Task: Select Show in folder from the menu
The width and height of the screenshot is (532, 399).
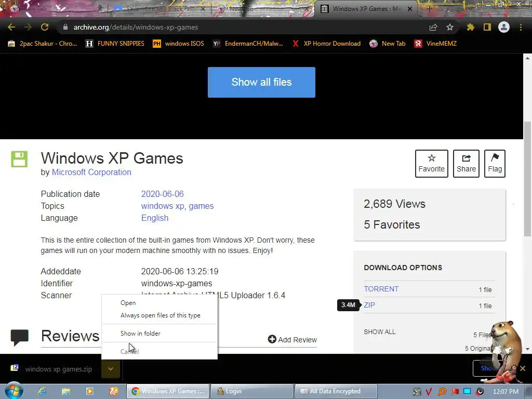Action: [159, 333]
